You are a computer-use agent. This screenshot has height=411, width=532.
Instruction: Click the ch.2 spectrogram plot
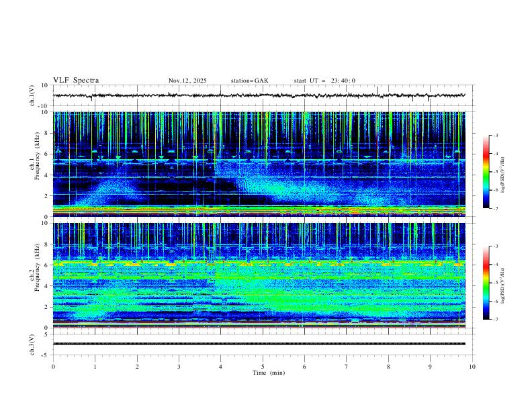point(259,275)
